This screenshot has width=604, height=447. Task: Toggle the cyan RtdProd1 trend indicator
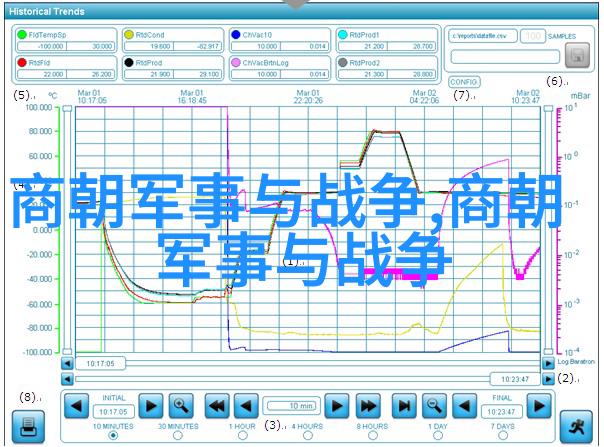(x=342, y=35)
